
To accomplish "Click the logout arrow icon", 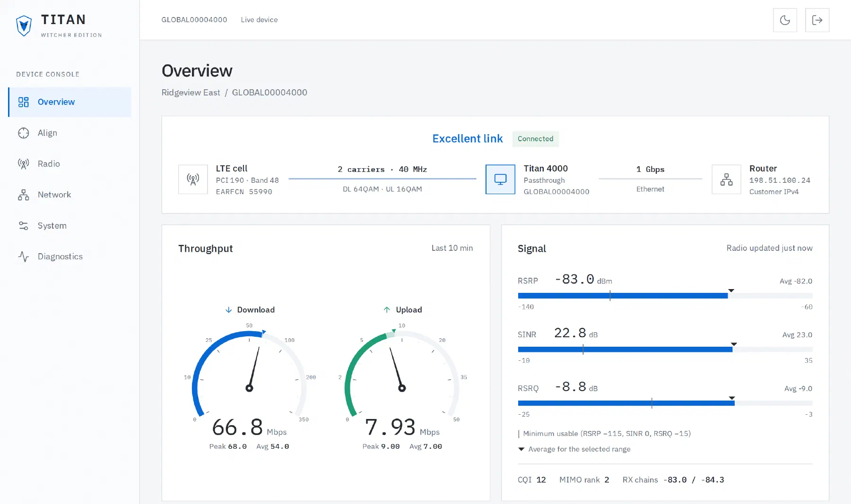I will click(817, 20).
